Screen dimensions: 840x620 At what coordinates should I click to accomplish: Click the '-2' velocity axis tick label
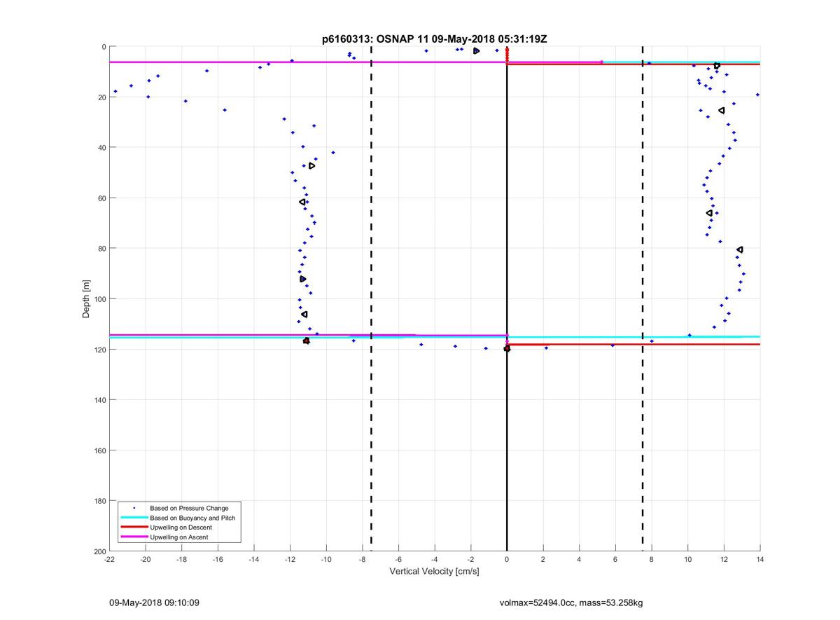pos(471,559)
